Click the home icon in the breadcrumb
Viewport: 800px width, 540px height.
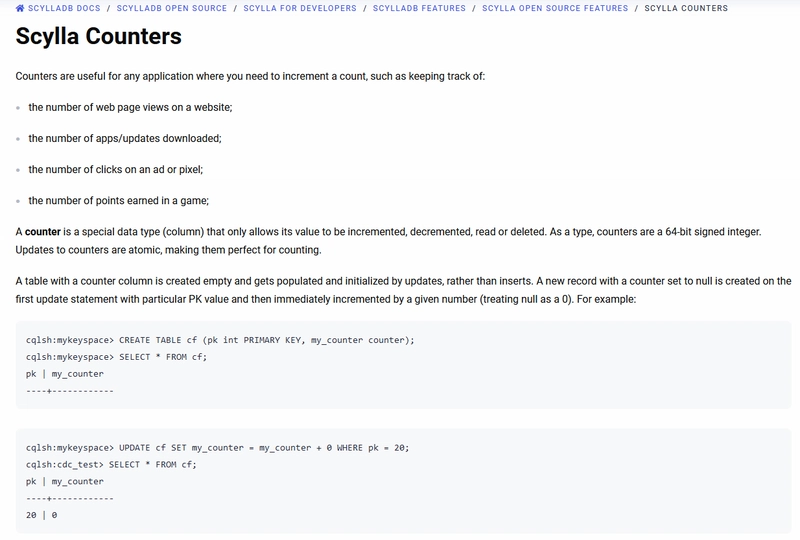click(x=20, y=8)
